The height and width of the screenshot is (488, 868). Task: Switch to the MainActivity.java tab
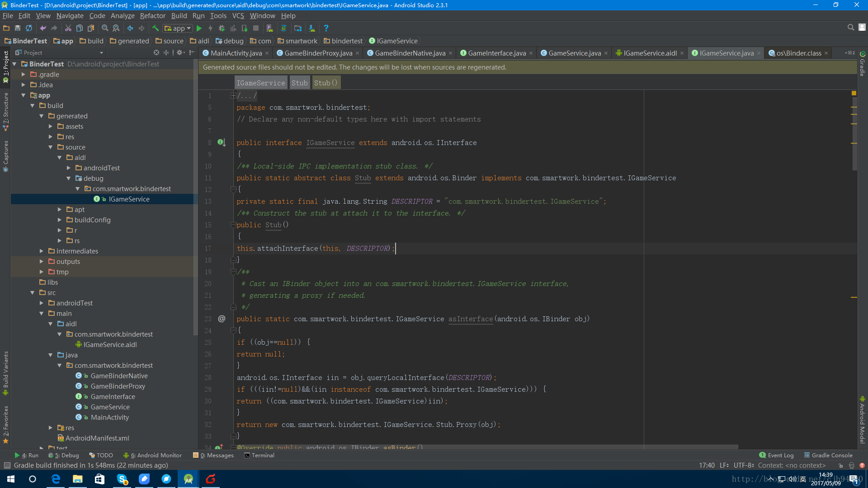pyautogui.click(x=236, y=53)
